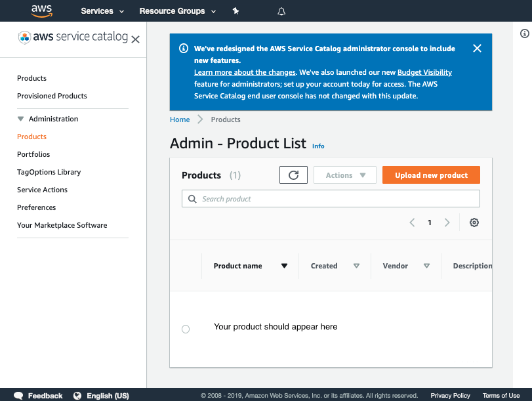Click the Products breadcrumb text

[226, 119]
